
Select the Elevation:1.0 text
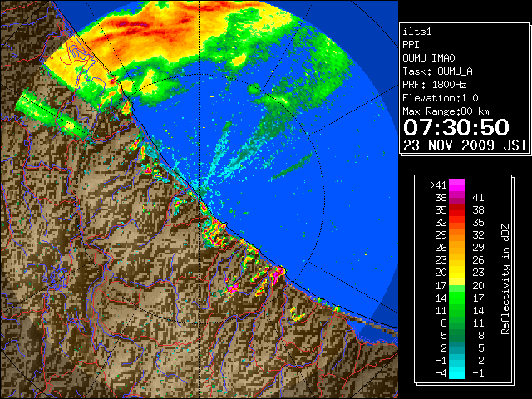pyautogui.click(x=441, y=98)
